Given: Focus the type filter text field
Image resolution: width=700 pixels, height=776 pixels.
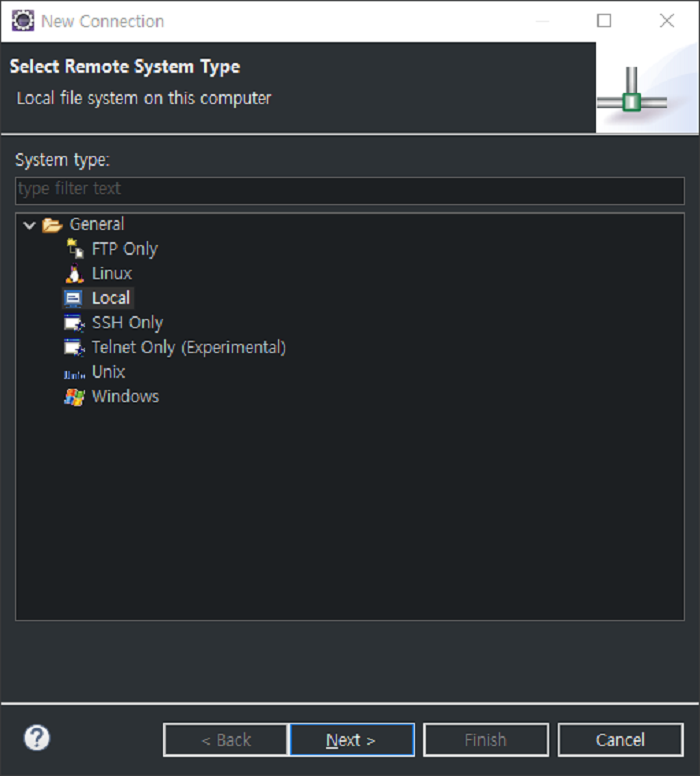Looking at the screenshot, I should tap(350, 191).
